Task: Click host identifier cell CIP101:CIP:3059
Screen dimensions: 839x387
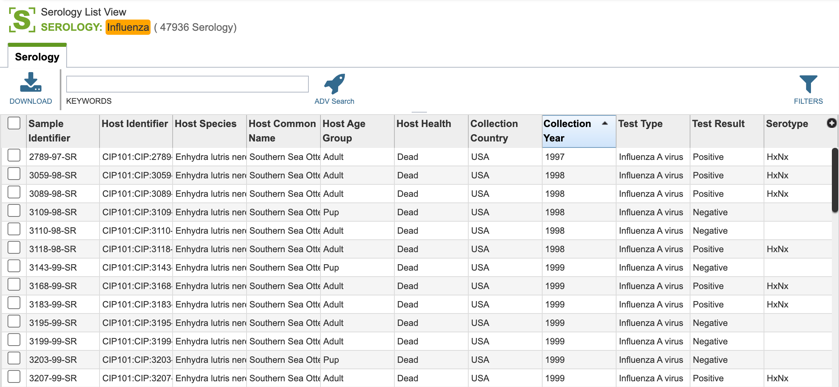Action: pos(137,176)
